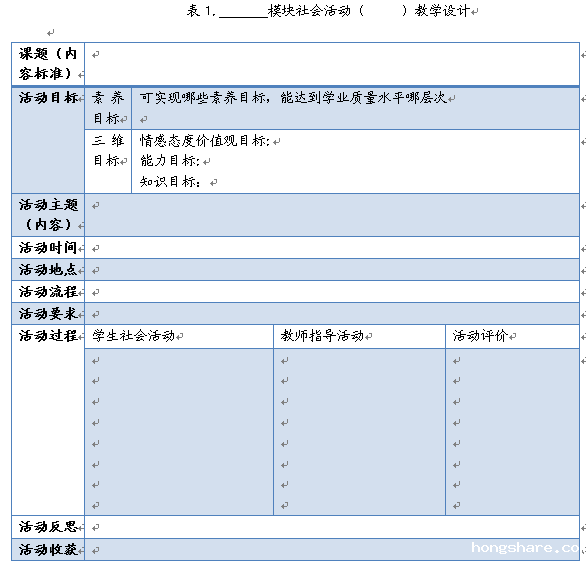Click first line under 活动评价 column
Image resolution: width=586 pixels, height=564 pixels.
pos(513,361)
